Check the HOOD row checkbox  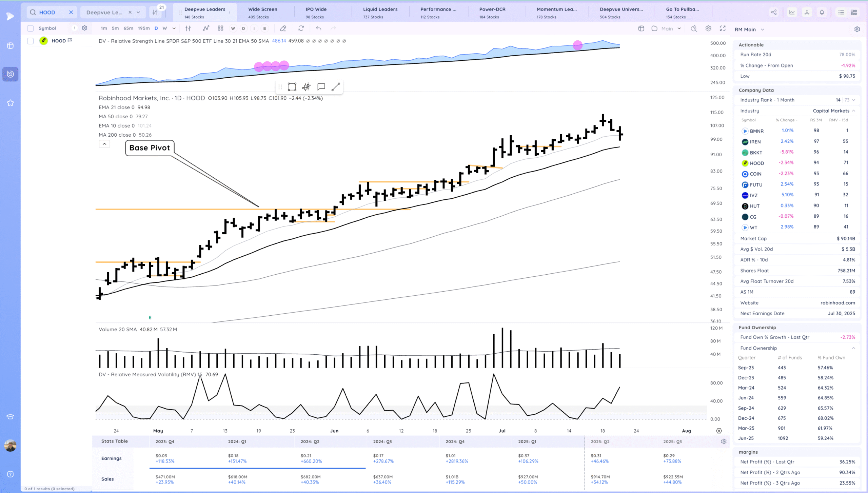point(31,41)
